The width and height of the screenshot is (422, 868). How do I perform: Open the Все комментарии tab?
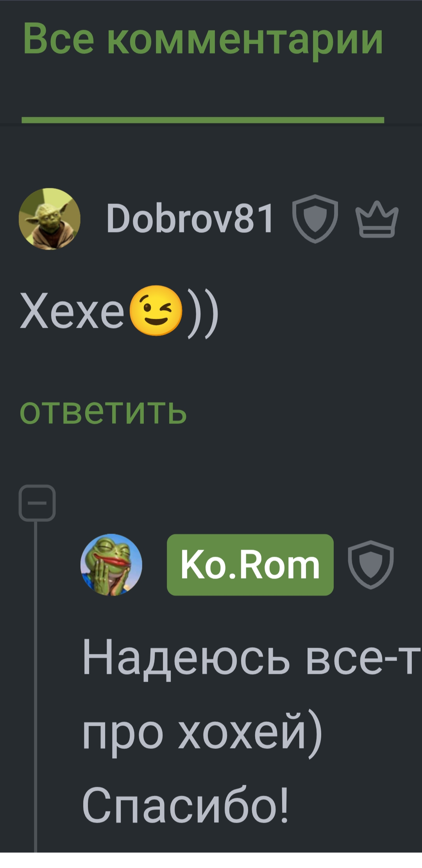(203, 39)
